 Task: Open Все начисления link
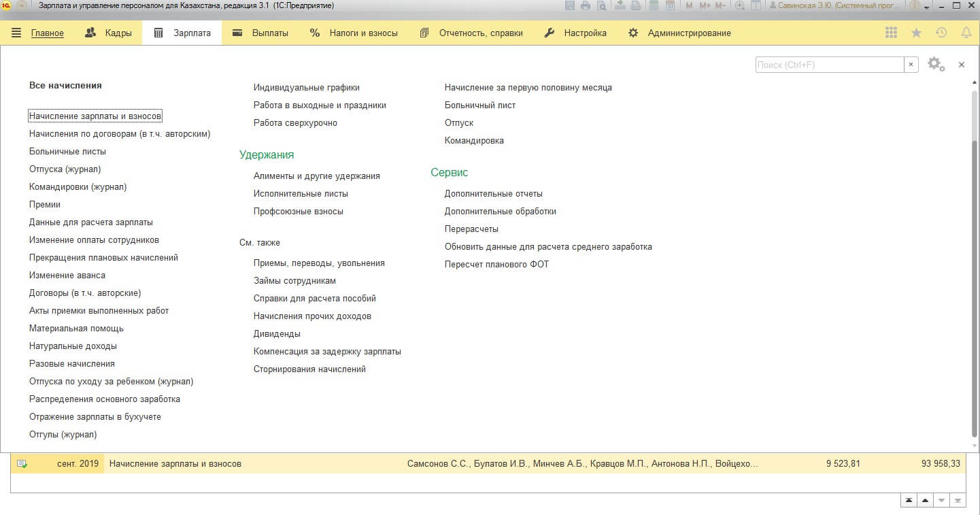(x=65, y=86)
